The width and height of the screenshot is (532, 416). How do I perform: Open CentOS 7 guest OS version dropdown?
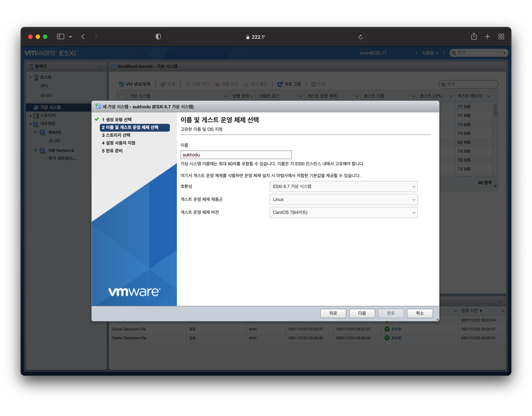343,212
